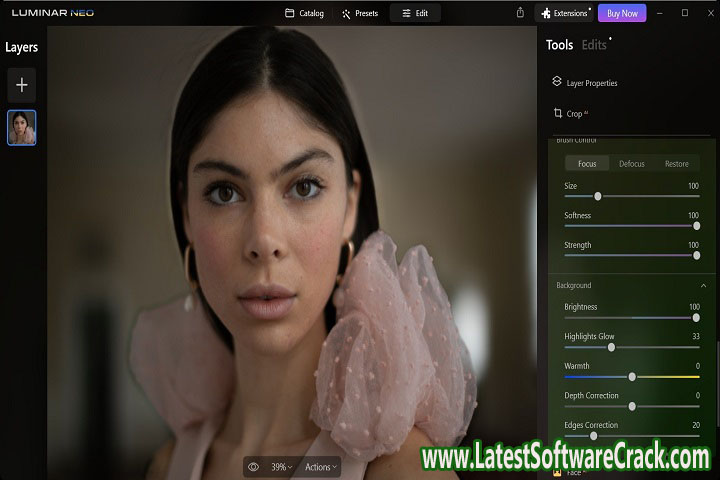
Task: Open the Extensions panel
Action: (x=566, y=13)
